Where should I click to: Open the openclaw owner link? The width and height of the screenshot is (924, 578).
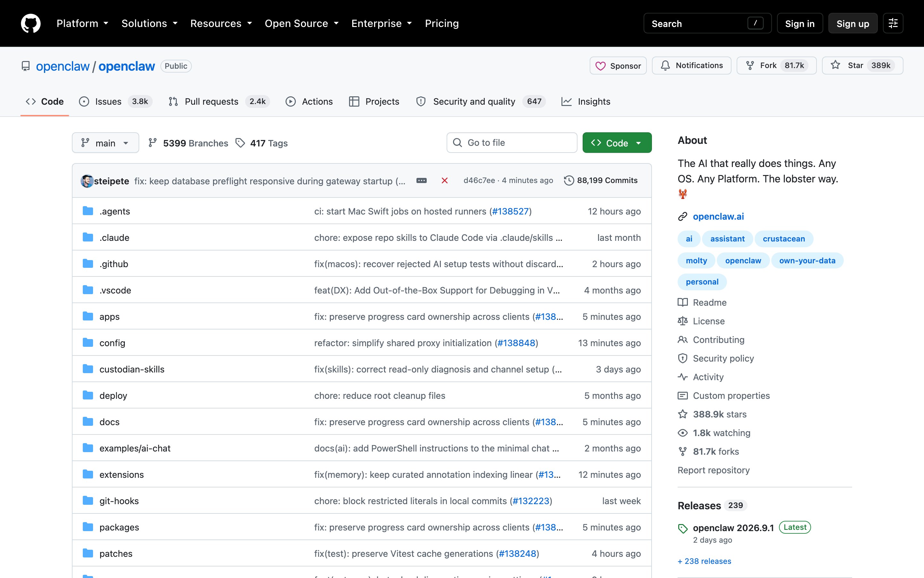click(x=63, y=66)
